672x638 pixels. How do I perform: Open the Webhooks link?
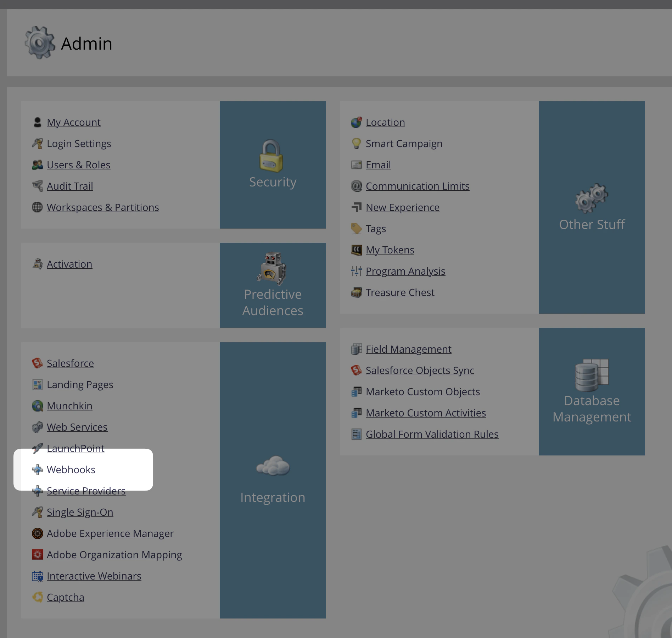pos(71,470)
